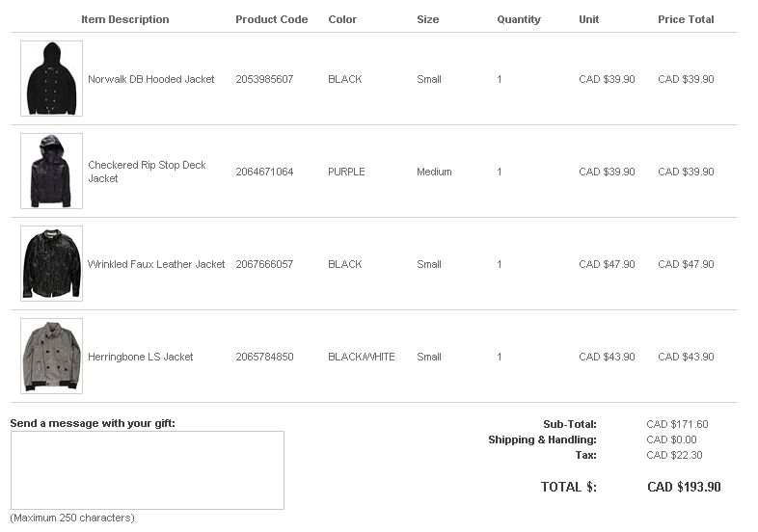
Task: Select product code 2065784850
Action: (264, 358)
